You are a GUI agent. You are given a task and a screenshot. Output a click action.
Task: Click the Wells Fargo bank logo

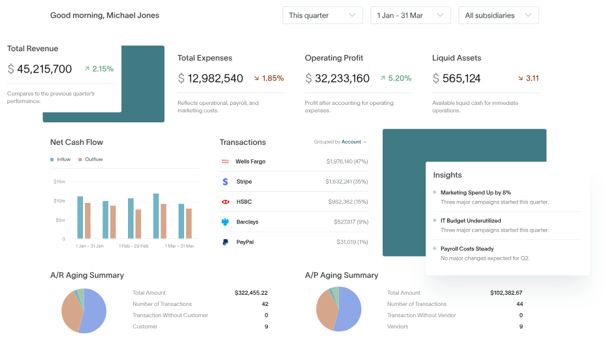tap(224, 160)
